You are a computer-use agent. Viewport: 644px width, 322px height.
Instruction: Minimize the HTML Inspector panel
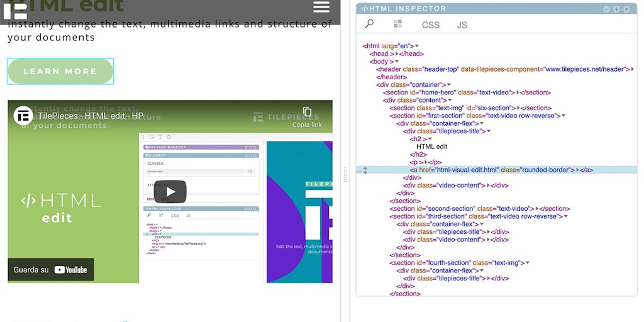click(x=606, y=9)
